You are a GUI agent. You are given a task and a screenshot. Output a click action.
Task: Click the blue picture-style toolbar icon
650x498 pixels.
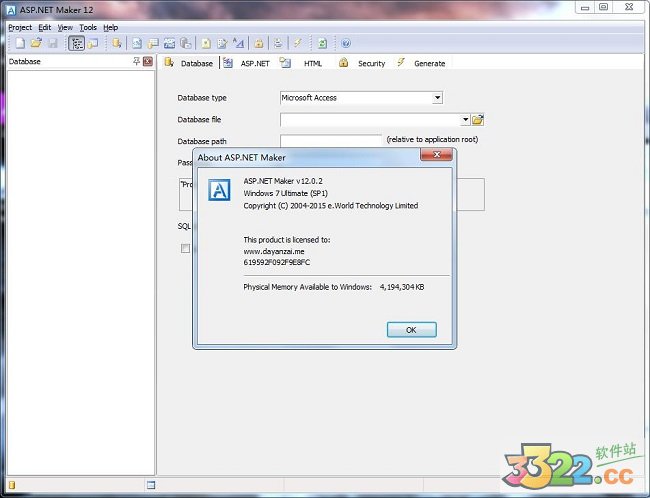click(169, 43)
